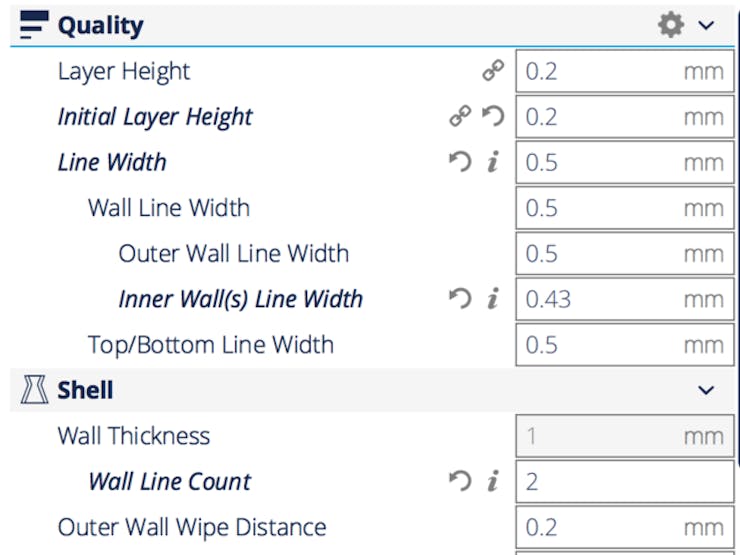Viewport: 740px width, 555px height.
Task: Click the link icon beside Layer Height
Action: tap(493, 71)
